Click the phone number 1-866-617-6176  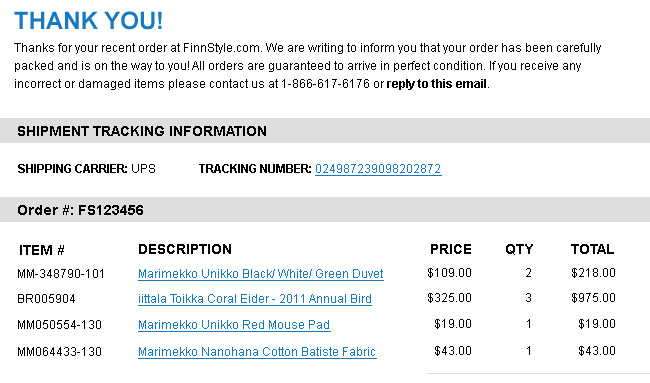pyautogui.click(x=325, y=84)
